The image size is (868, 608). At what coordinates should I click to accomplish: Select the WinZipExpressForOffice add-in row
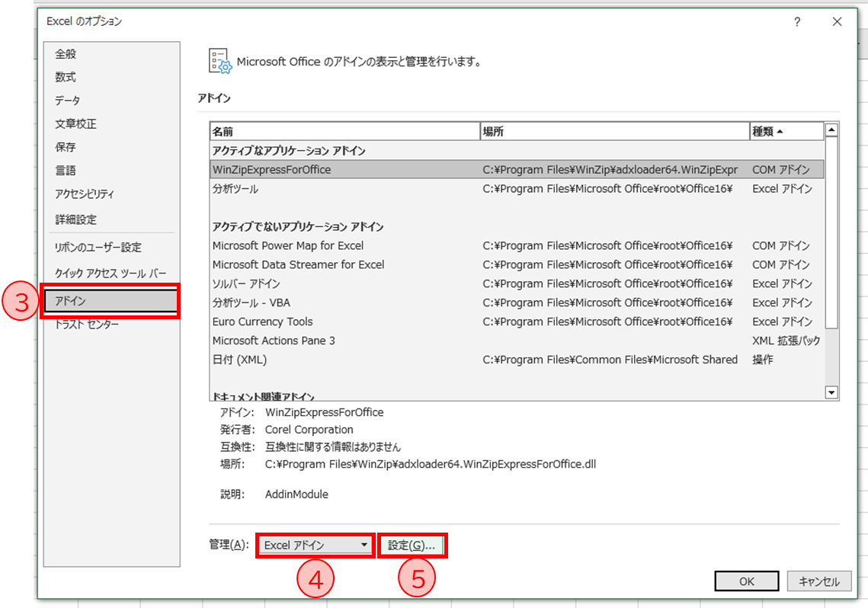[x=343, y=169]
